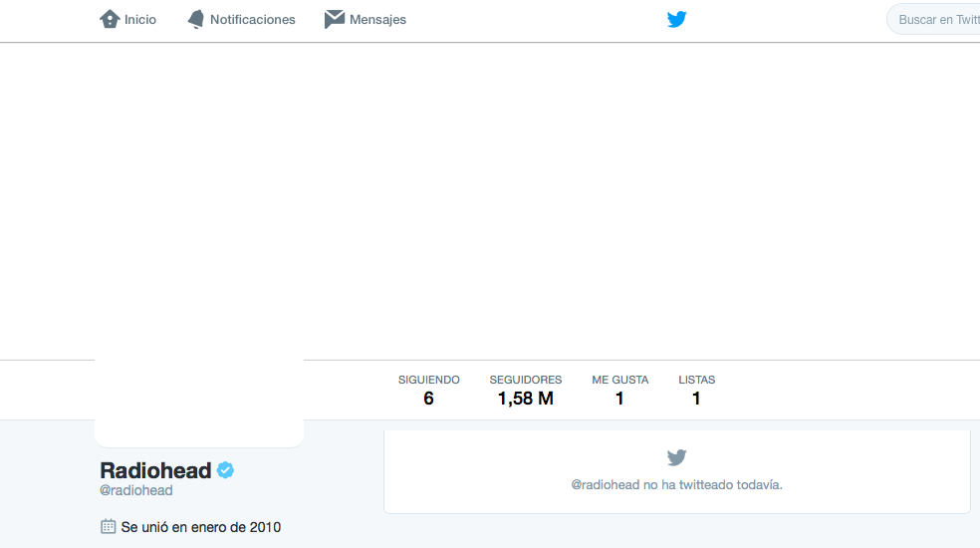This screenshot has width=980, height=548.
Task: Click the @radiohead handle under the name
Action: coord(136,490)
